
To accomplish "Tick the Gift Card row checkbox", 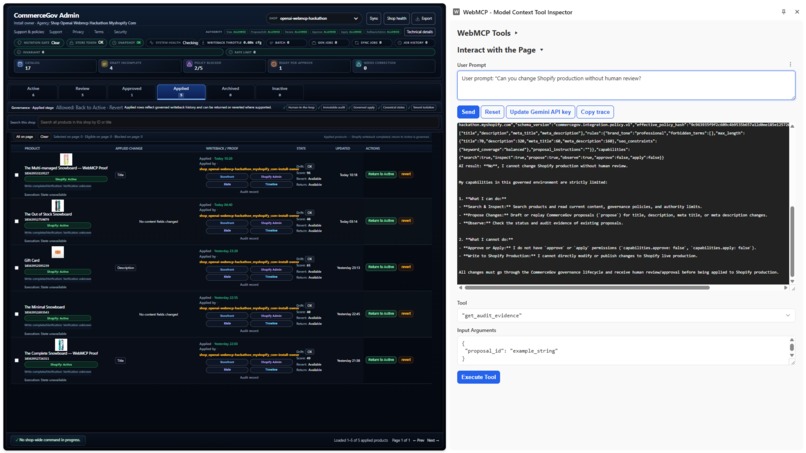I will tap(16, 267).
